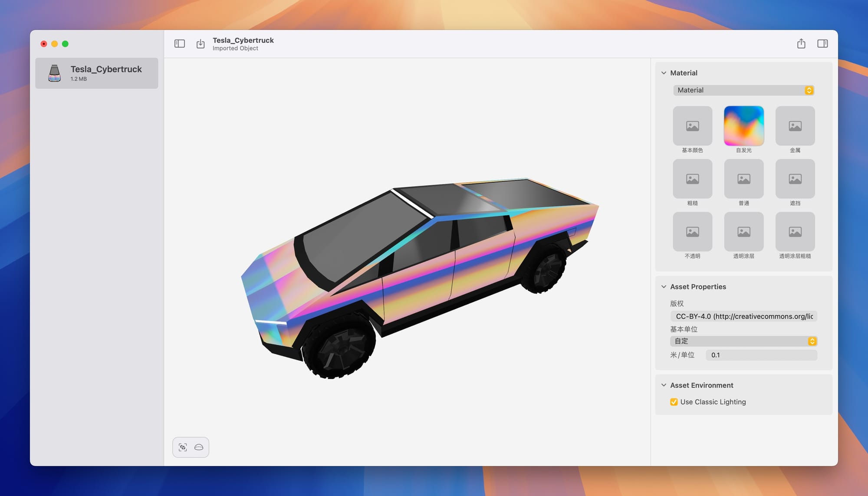Collapse the Asset Environment section
Image resolution: width=868 pixels, height=496 pixels.
(664, 385)
